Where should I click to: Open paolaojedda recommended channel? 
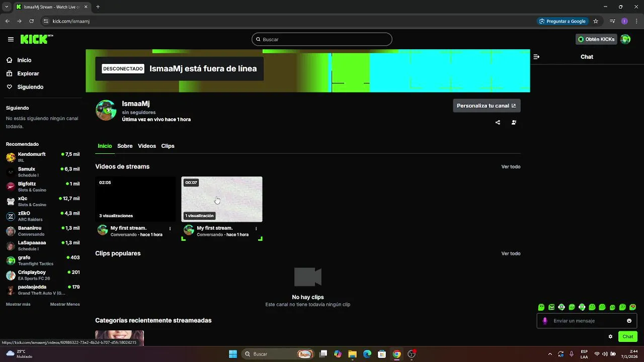tap(43, 290)
